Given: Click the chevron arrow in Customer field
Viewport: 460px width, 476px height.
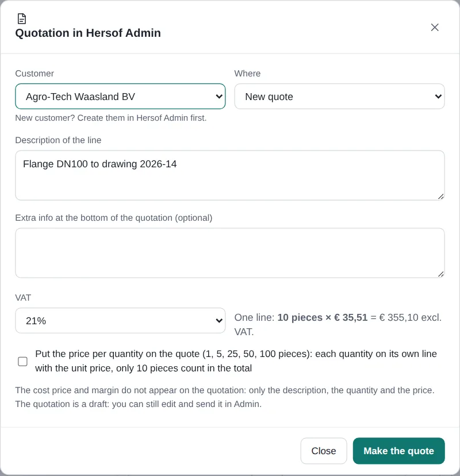Looking at the screenshot, I should (x=219, y=97).
